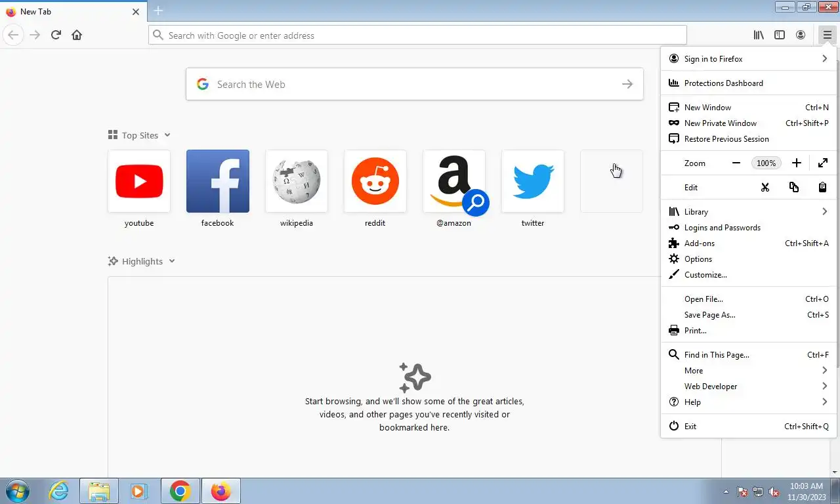The width and height of the screenshot is (840, 504).
Task: Open Add-ons from the menu
Action: tap(749, 243)
